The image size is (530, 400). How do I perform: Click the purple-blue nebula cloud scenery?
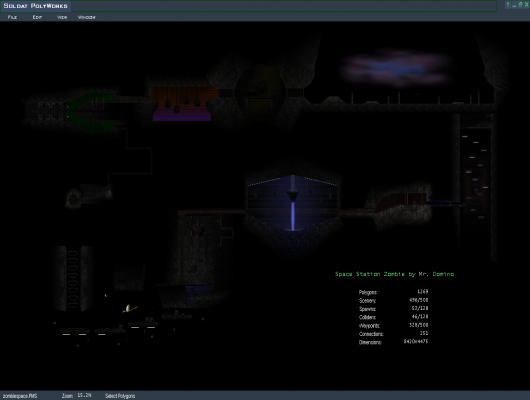click(396, 69)
